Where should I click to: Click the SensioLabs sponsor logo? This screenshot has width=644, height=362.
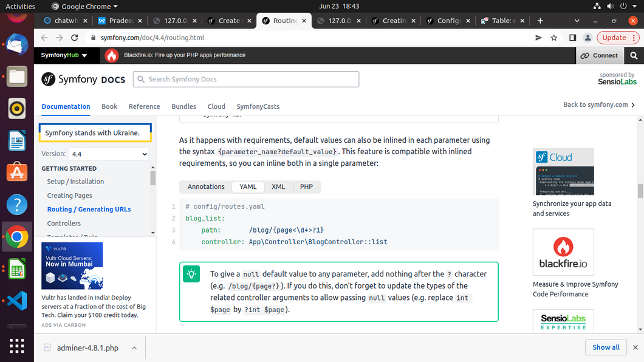[617, 81]
